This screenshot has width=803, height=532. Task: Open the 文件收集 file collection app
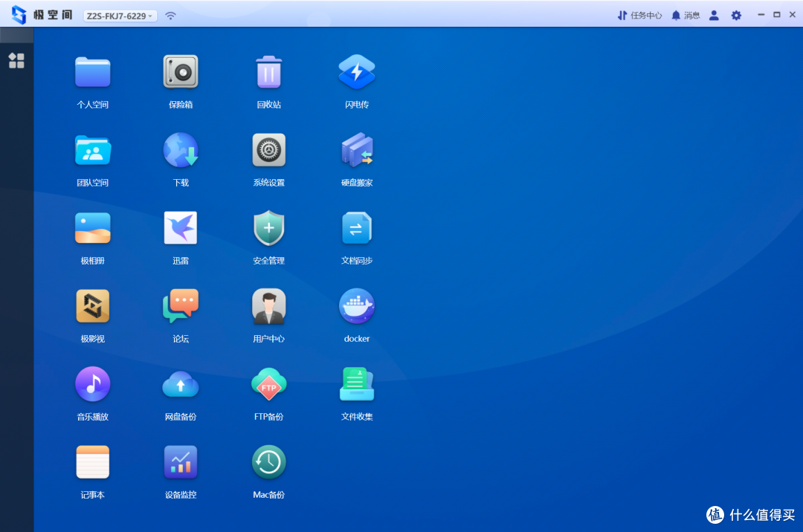pos(357,384)
